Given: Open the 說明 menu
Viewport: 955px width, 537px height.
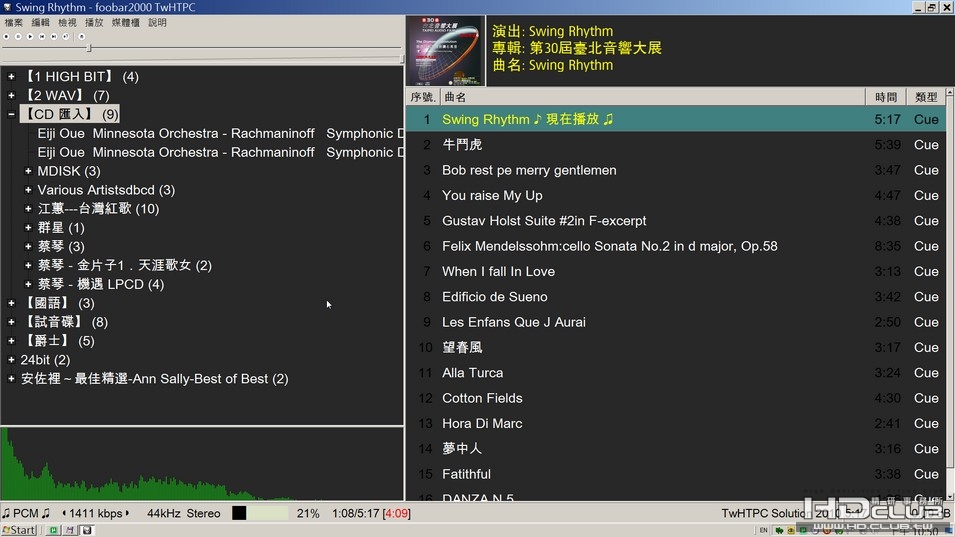Looking at the screenshot, I should coord(157,23).
